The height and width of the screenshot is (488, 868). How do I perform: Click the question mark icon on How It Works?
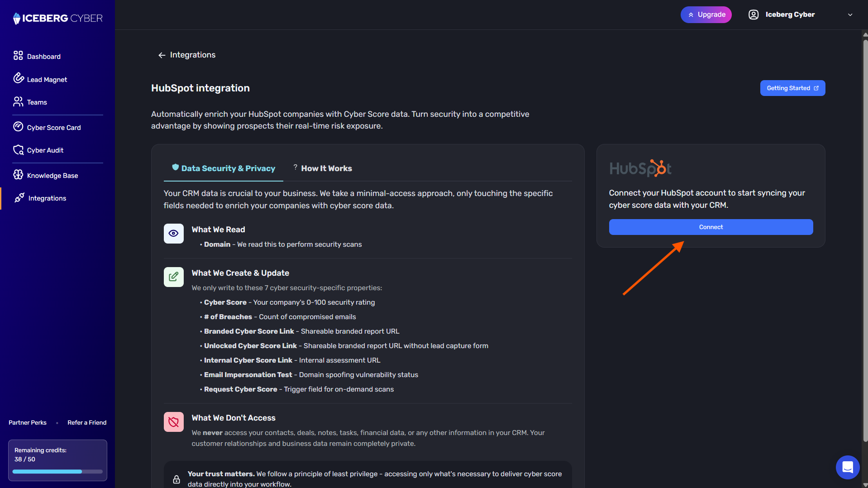click(296, 167)
